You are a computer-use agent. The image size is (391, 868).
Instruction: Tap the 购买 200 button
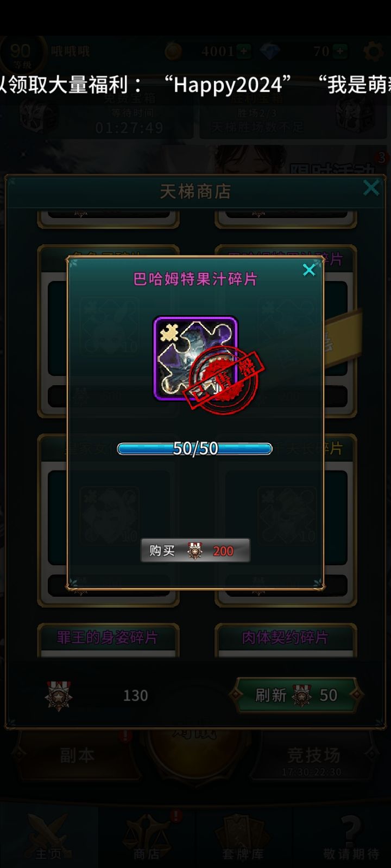pos(195,551)
